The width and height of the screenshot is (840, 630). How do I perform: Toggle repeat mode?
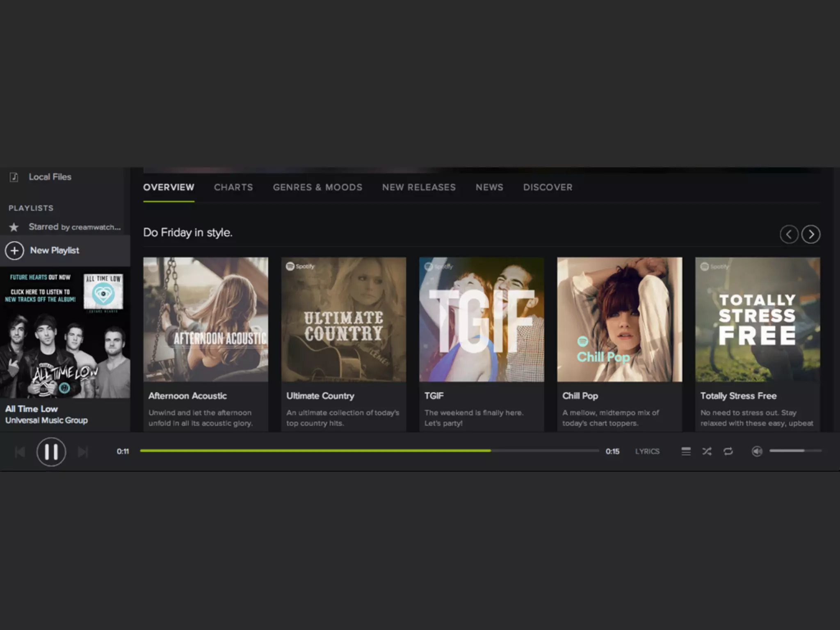click(x=728, y=451)
